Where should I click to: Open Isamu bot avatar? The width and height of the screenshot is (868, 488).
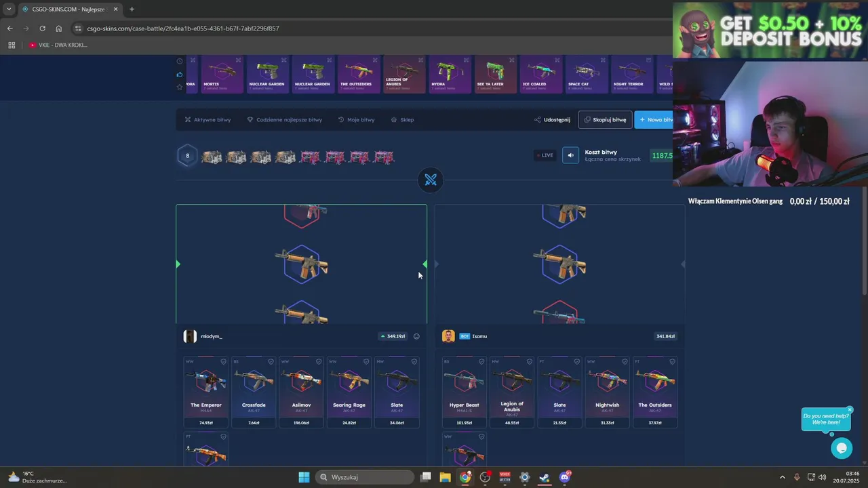click(448, 336)
